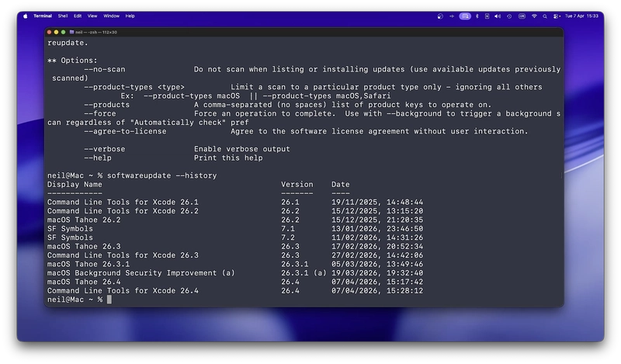
Task: Open the Shell menu
Action: point(63,16)
